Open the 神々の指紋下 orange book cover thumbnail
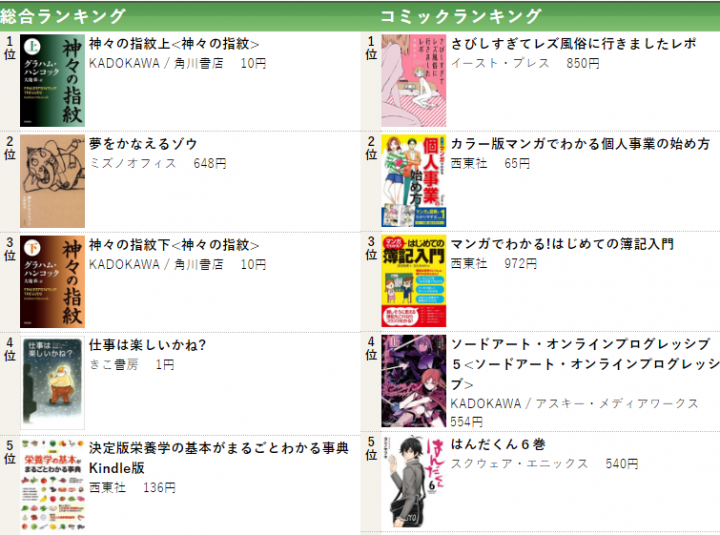The width and height of the screenshot is (720, 535). (x=52, y=282)
